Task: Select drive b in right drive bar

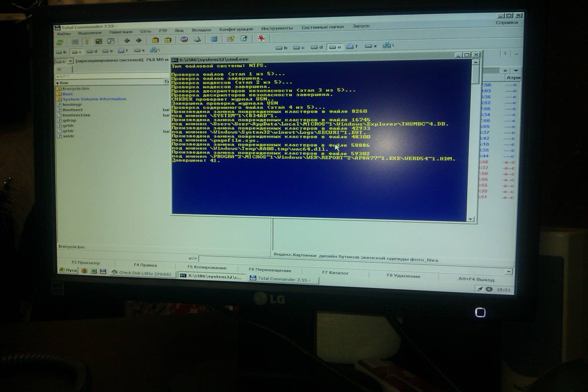Action: pos(282,48)
